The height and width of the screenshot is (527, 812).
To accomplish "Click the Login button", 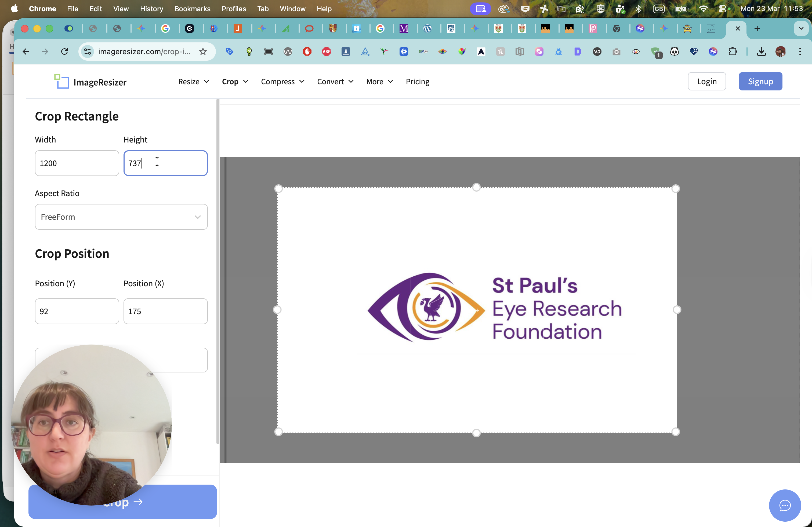I will coord(706,81).
